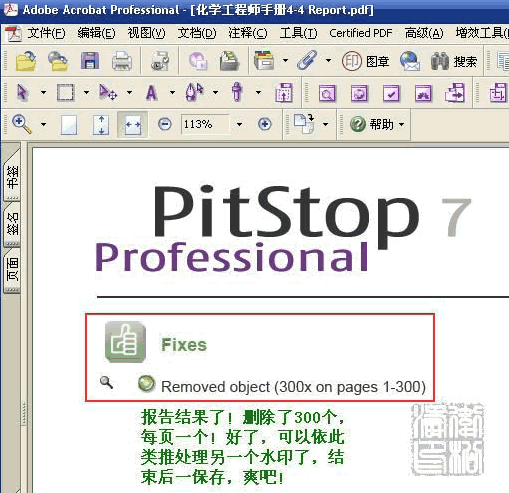Open the 113% zoom level dropdown

coord(239,124)
